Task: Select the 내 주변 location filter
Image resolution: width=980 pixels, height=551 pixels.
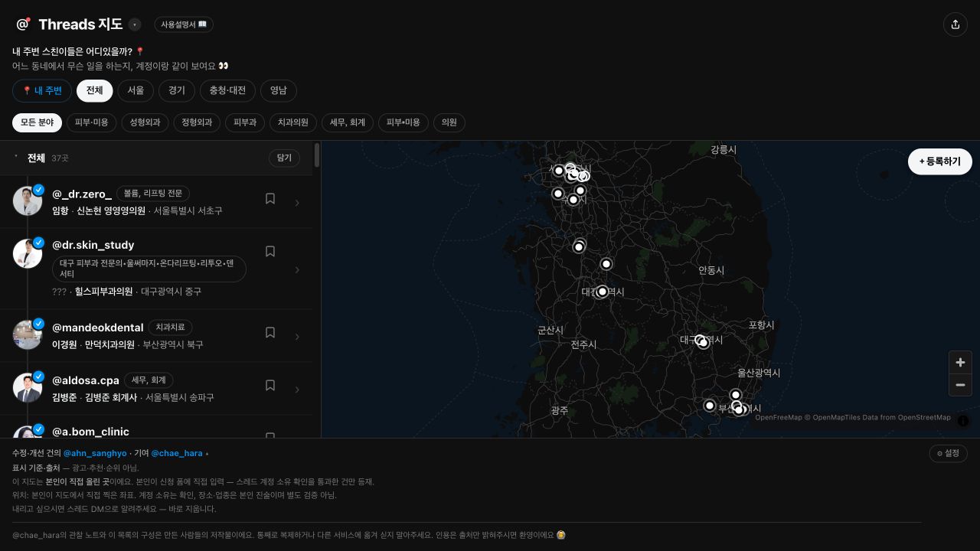Action: (x=42, y=90)
